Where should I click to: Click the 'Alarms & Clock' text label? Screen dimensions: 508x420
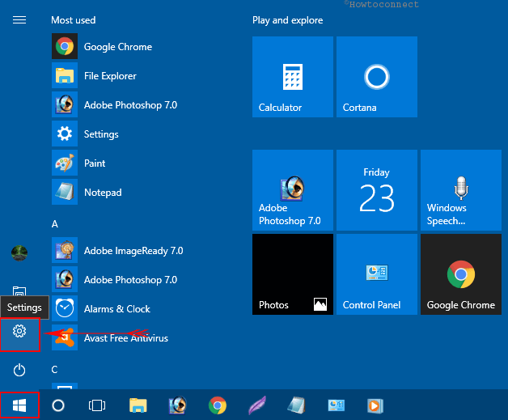click(117, 309)
